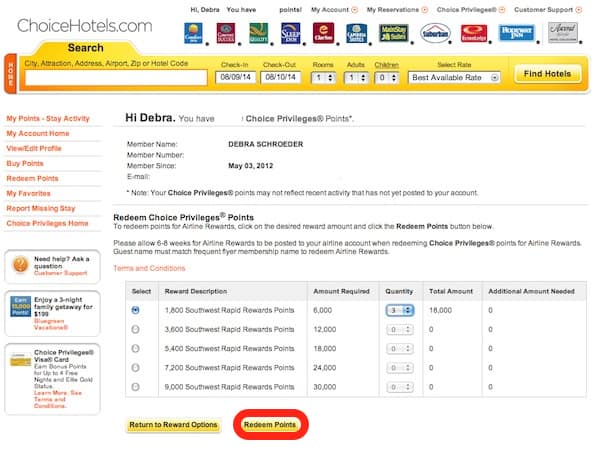
Task: Open the Ascend Collection brand logo
Action: click(x=562, y=33)
